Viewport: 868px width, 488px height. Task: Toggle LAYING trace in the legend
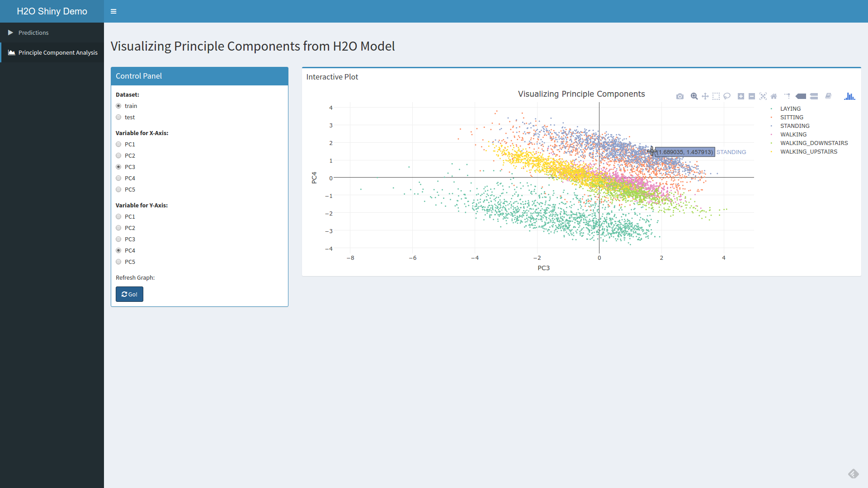(790, 109)
